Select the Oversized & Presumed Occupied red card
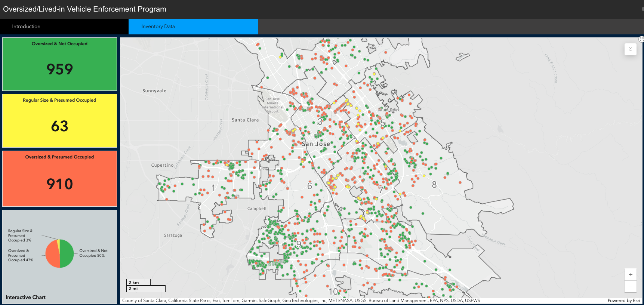The height and width of the screenshot is (305, 644). (60, 178)
